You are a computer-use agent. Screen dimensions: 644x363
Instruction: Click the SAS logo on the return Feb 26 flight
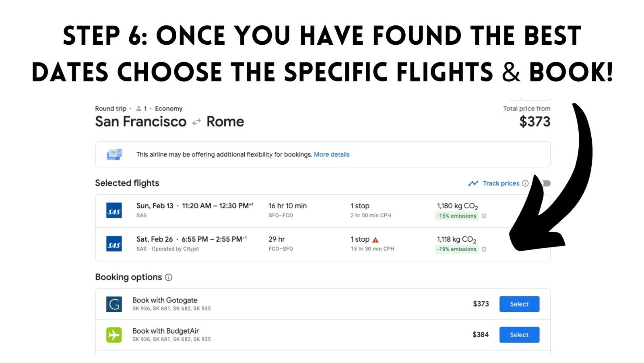[x=114, y=243]
